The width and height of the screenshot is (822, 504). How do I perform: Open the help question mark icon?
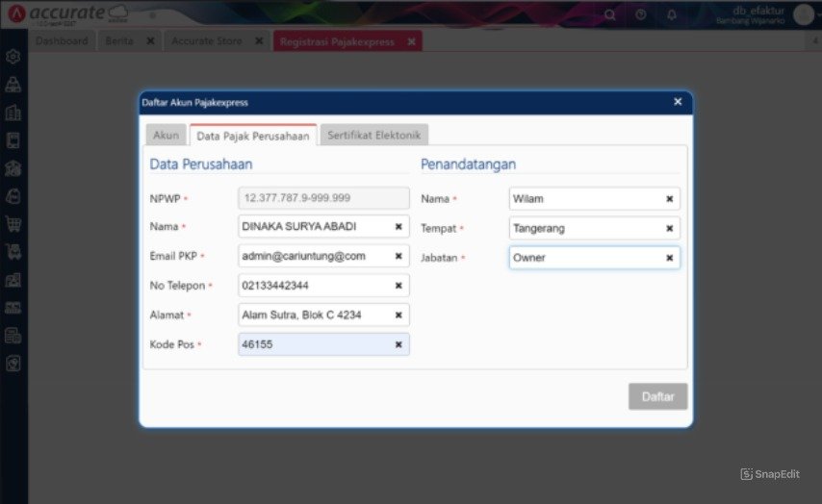pos(641,14)
